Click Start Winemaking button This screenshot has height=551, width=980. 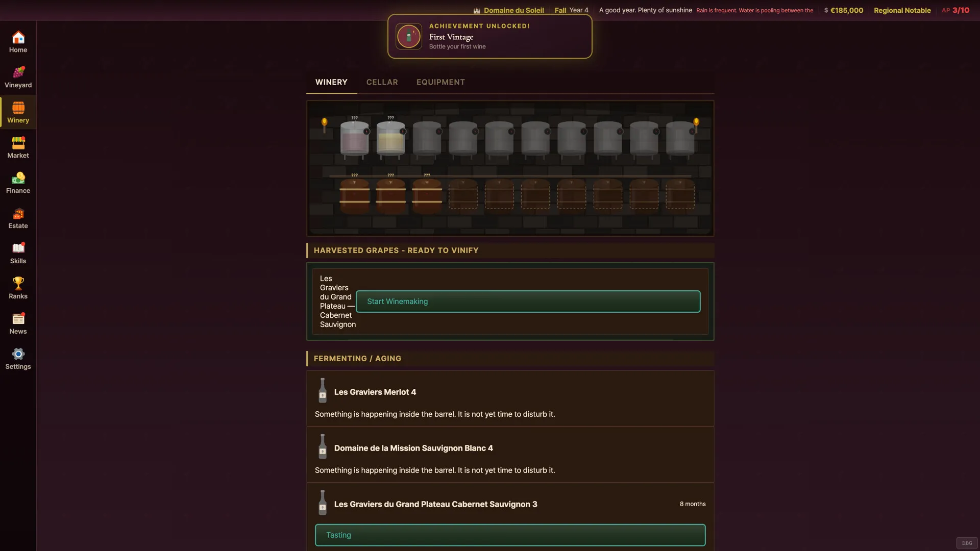[528, 302]
